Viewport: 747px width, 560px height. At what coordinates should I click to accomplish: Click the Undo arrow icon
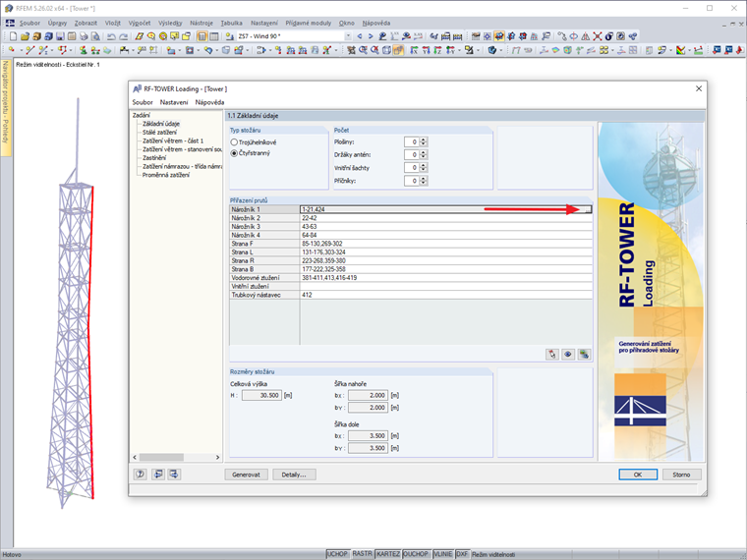(x=111, y=36)
